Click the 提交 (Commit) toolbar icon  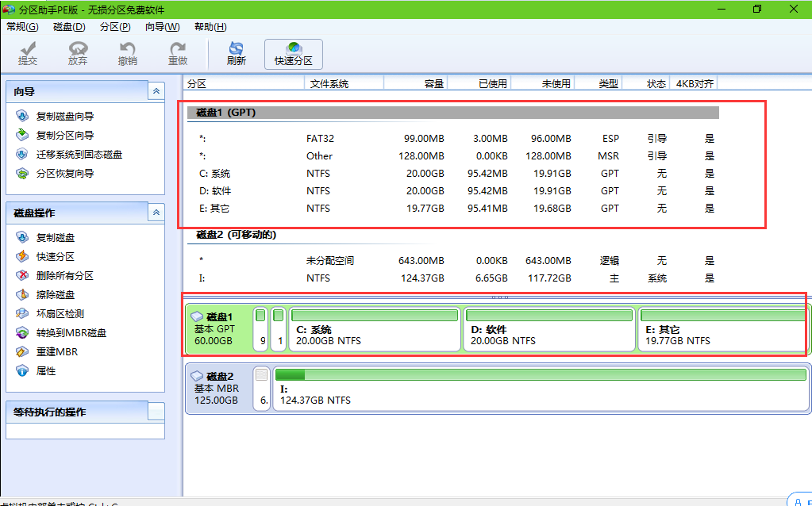coord(28,54)
